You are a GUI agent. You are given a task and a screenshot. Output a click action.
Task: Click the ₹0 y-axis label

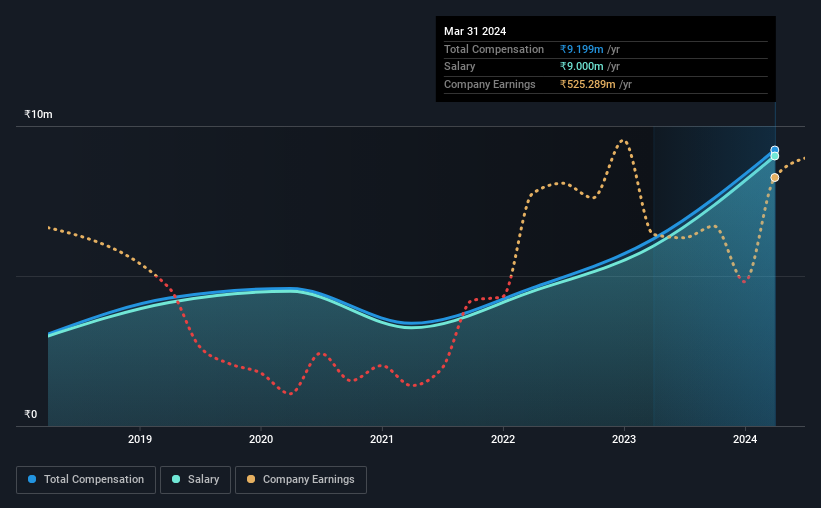point(31,414)
